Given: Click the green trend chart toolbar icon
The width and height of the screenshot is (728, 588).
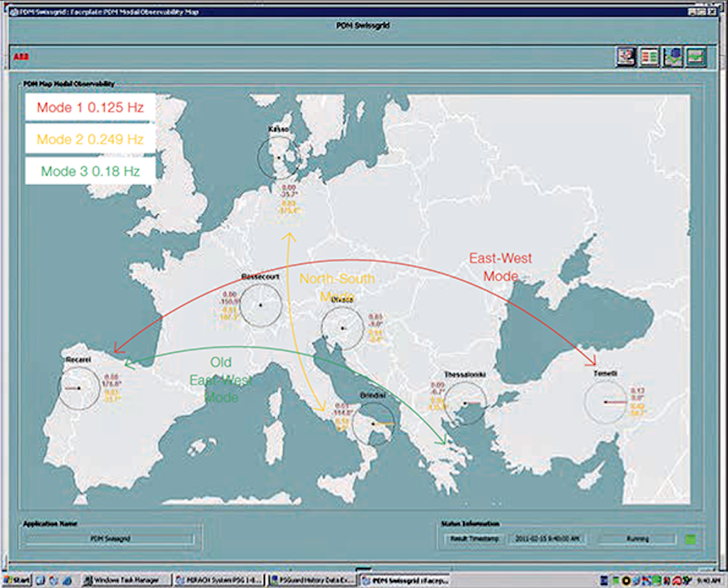Looking at the screenshot, I should pos(696,57).
